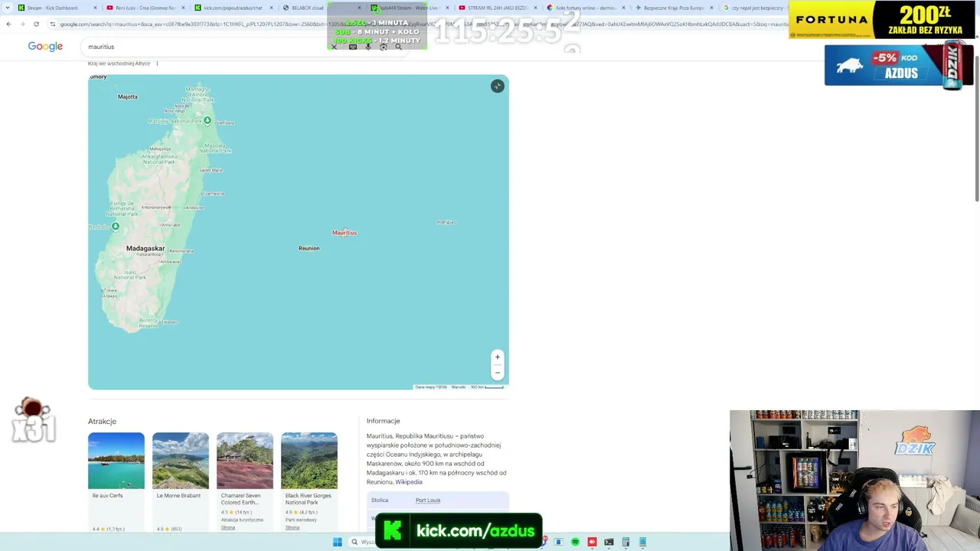Close the BELABOX cloud tab
Image resolution: width=980 pixels, height=551 pixels.
click(x=359, y=8)
